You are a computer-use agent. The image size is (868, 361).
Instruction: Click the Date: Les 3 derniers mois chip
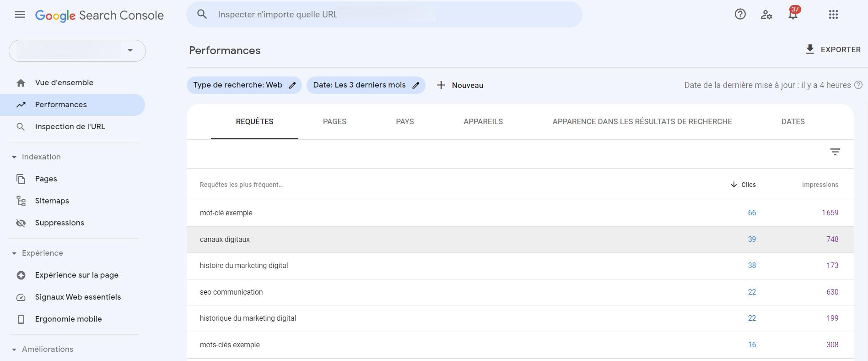click(x=366, y=85)
